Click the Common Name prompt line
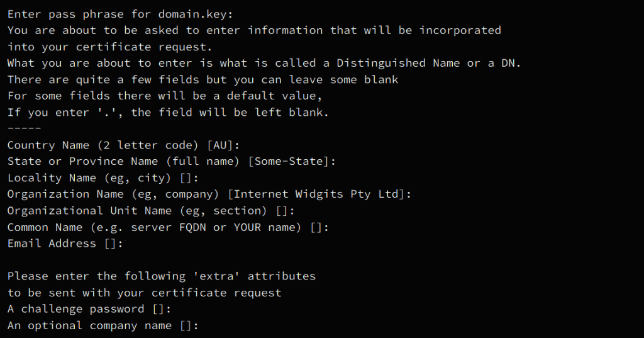644x338 pixels. [168, 227]
